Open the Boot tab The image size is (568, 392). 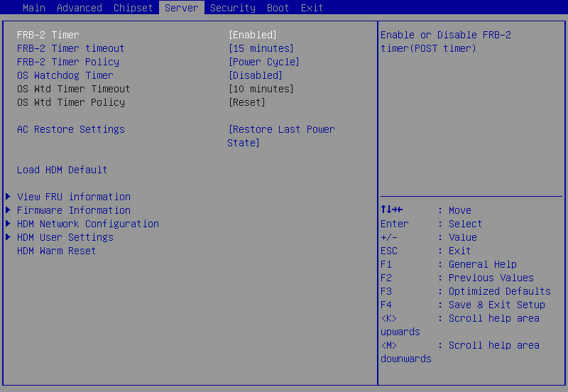[278, 8]
